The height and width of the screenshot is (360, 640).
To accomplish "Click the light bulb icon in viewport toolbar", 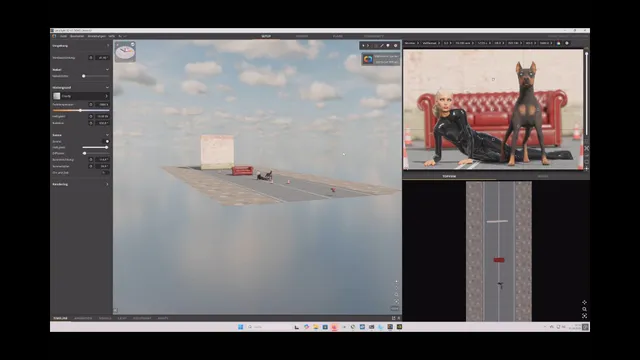I will (388, 46).
